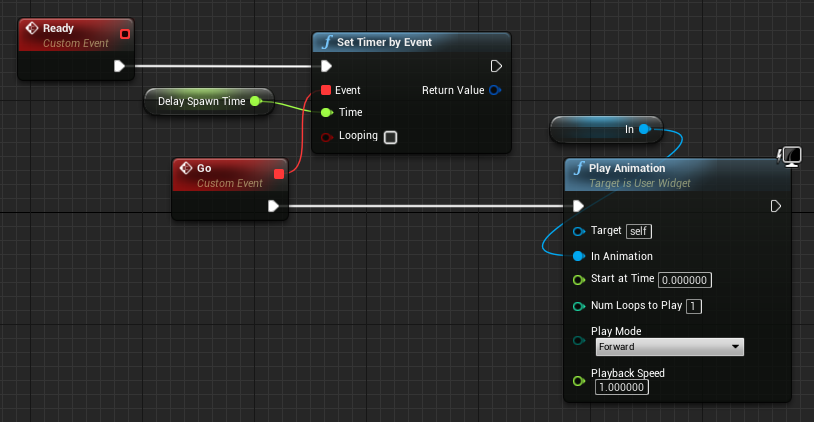Select the Go custom event node title
Viewport: 814px width, 422px height.
(x=204, y=168)
